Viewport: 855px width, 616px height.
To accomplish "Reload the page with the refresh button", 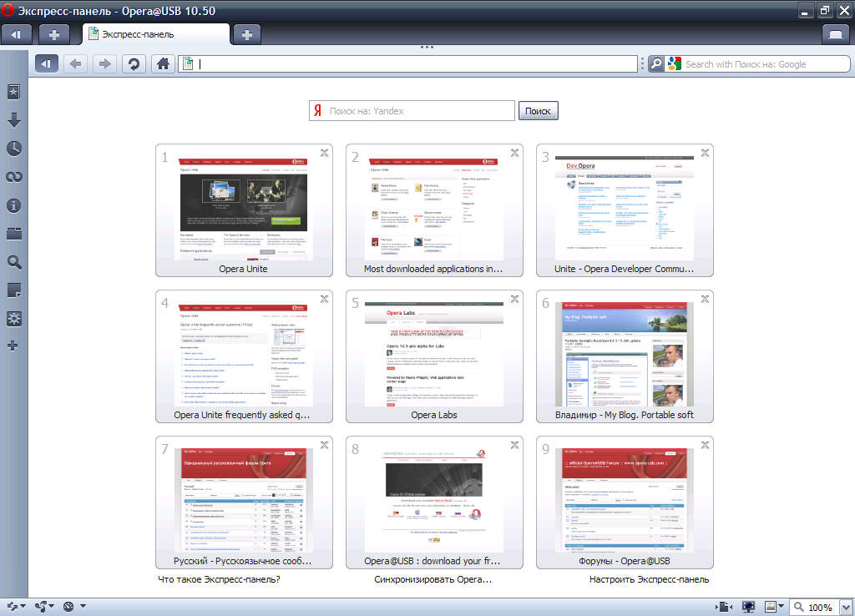I will (x=133, y=63).
